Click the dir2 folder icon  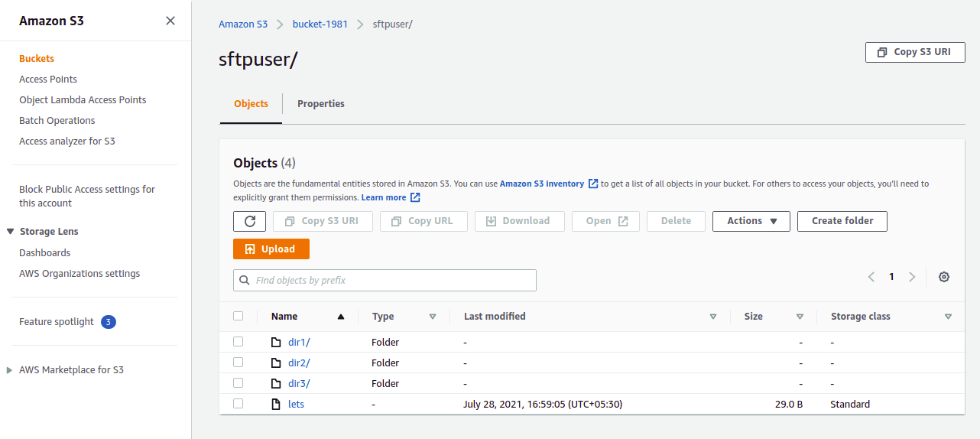point(276,363)
